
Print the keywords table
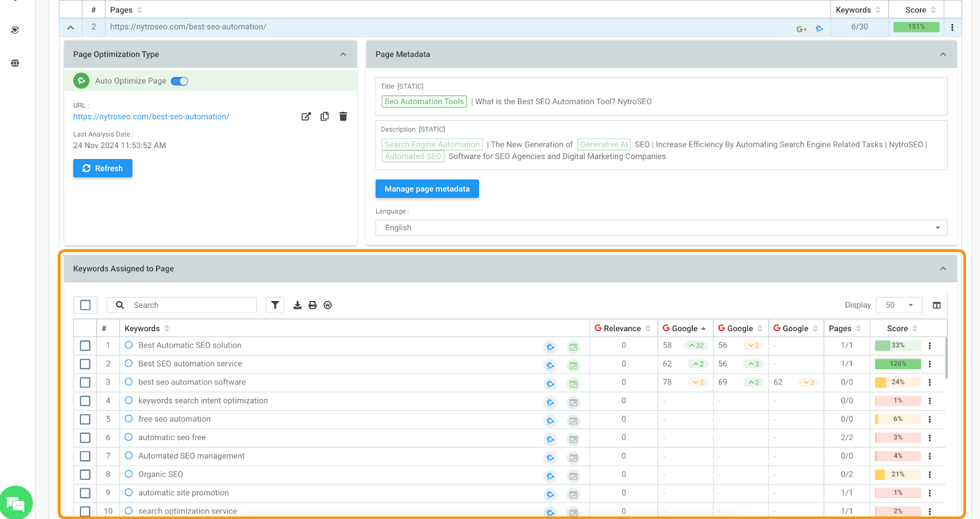point(312,305)
